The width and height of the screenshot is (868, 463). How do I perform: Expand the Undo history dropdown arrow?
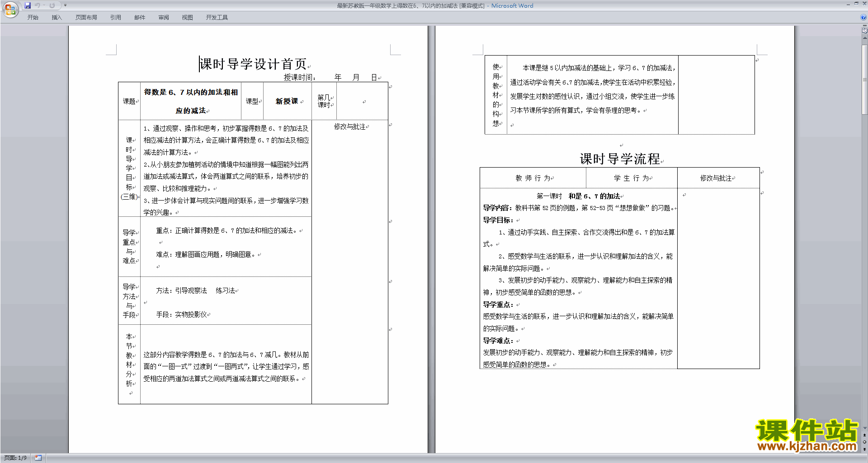[x=44, y=5]
